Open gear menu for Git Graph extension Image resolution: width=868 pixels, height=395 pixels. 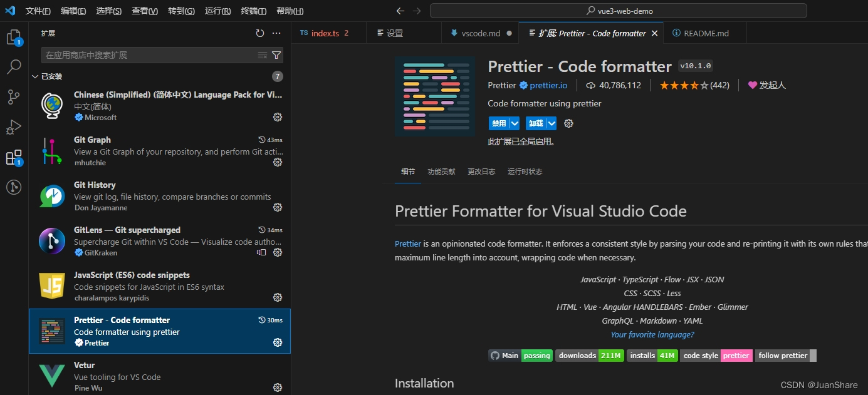278,162
